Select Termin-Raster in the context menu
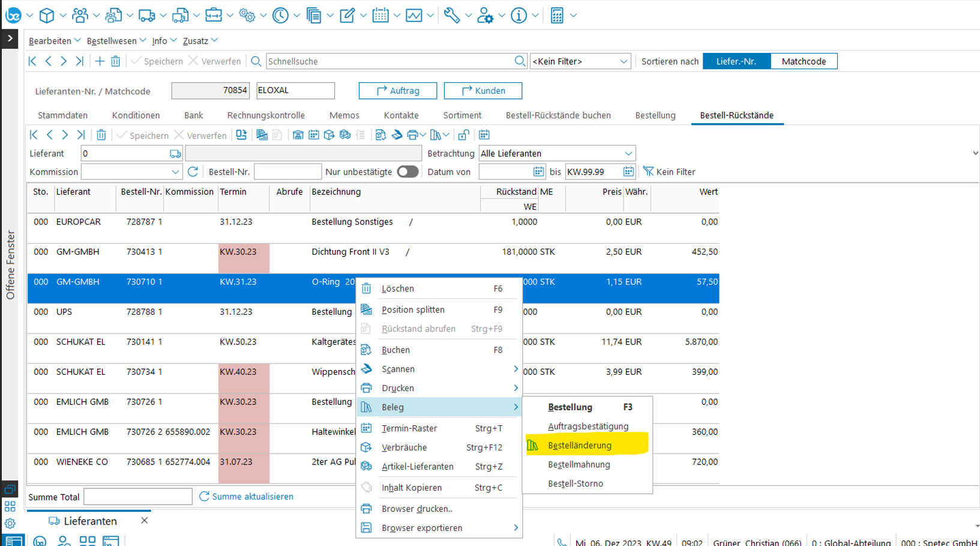The image size is (980, 546). click(409, 428)
